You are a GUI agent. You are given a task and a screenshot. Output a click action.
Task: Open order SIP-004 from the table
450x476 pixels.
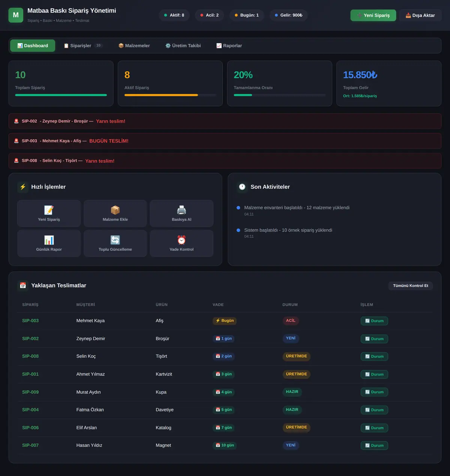[30, 410]
